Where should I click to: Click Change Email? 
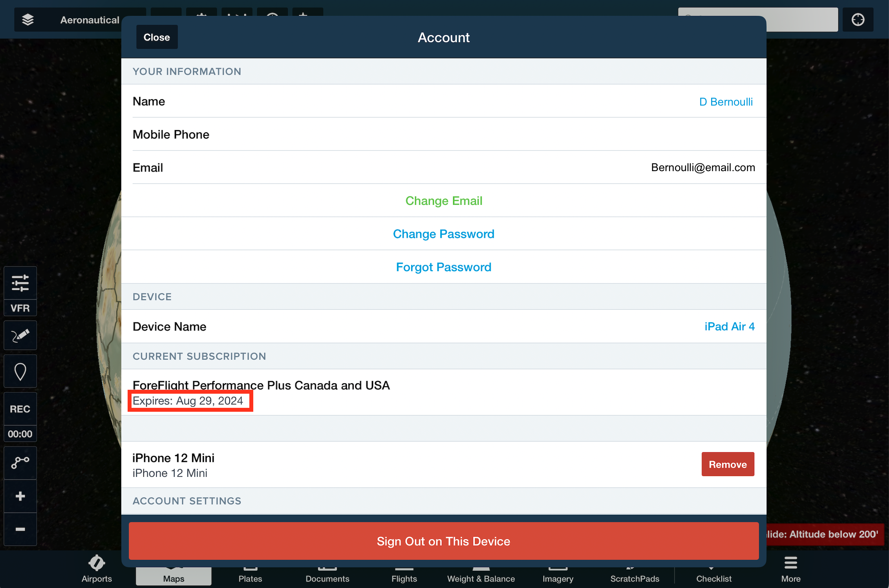point(444,201)
